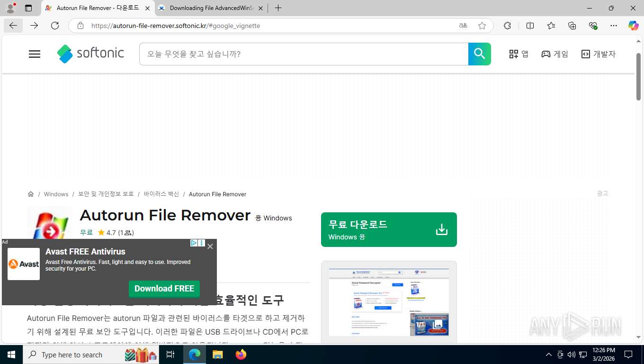
Task: Add this page to favorites star
Action: (x=482, y=26)
